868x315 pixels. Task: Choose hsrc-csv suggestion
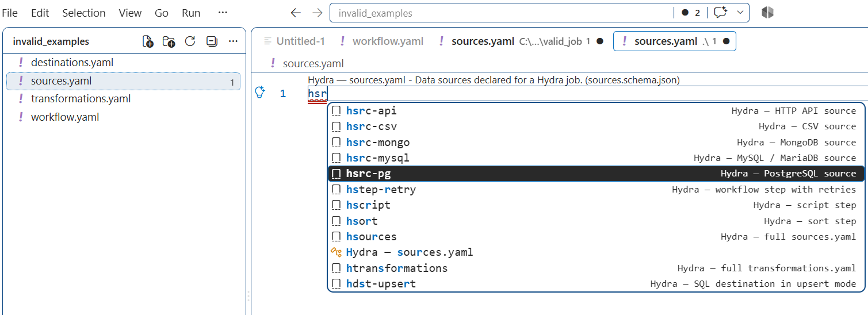(x=596, y=126)
